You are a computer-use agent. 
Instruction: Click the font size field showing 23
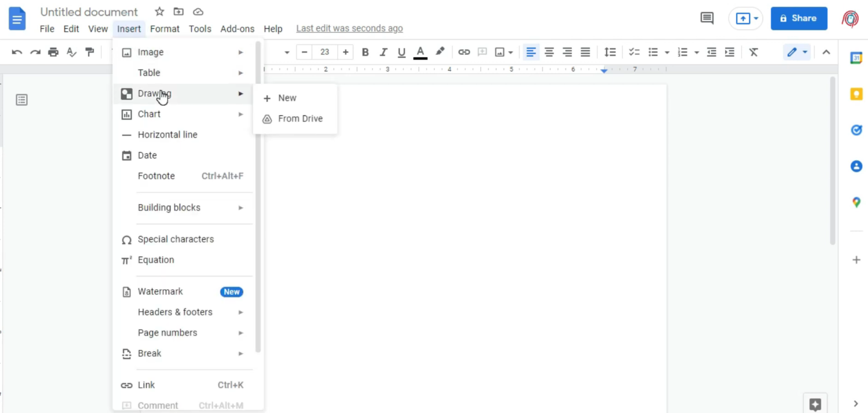point(324,52)
